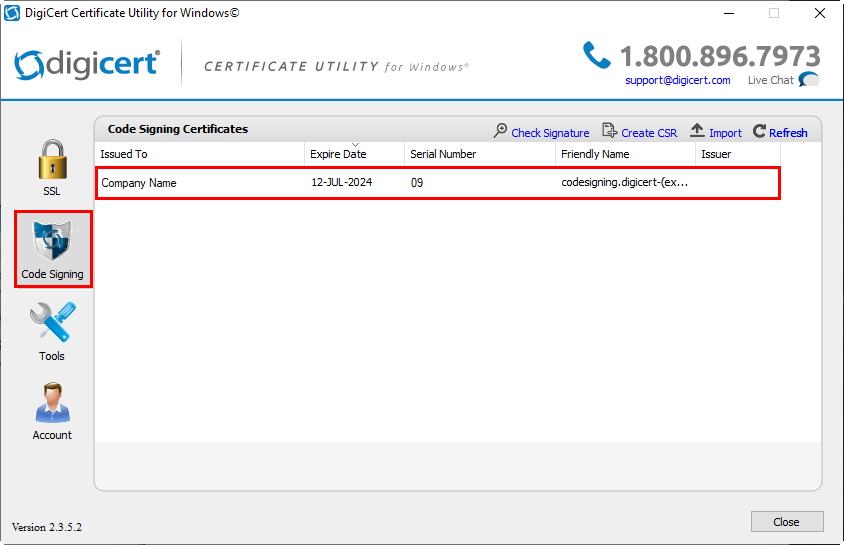Click the DigiCert logo

pyautogui.click(x=88, y=64)
